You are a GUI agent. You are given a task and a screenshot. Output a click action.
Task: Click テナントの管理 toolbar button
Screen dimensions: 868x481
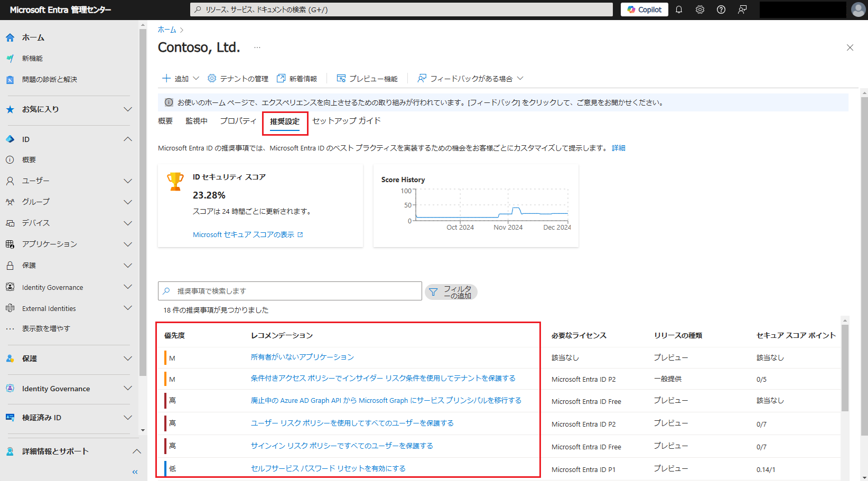click(238, 79)
